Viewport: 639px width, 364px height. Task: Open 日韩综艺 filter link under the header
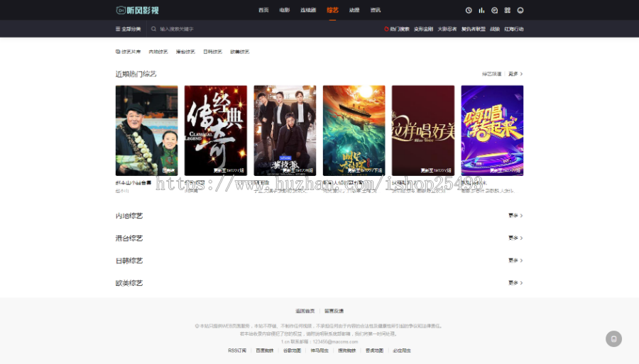click(x=213, y=52)
